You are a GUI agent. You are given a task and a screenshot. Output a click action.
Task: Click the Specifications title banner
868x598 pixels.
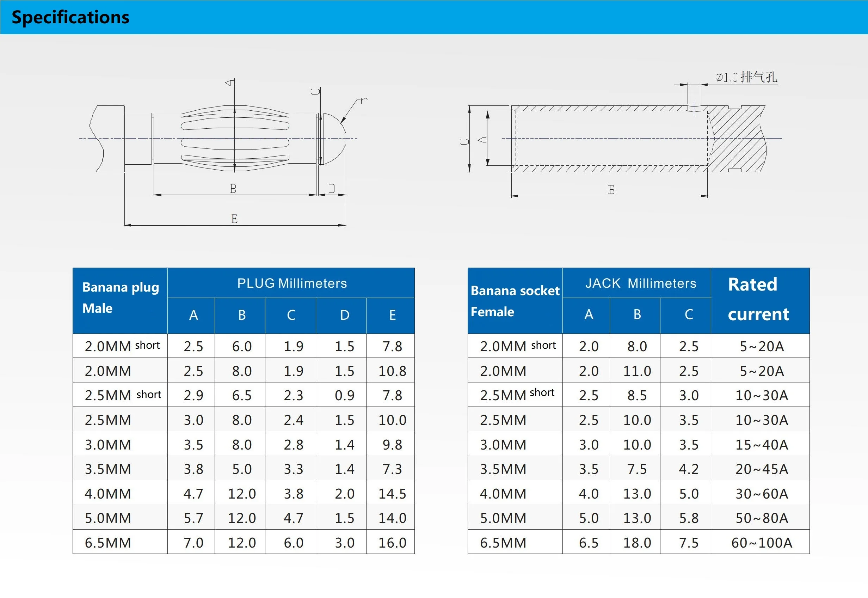pyautogui.click(x=70, y=17)
